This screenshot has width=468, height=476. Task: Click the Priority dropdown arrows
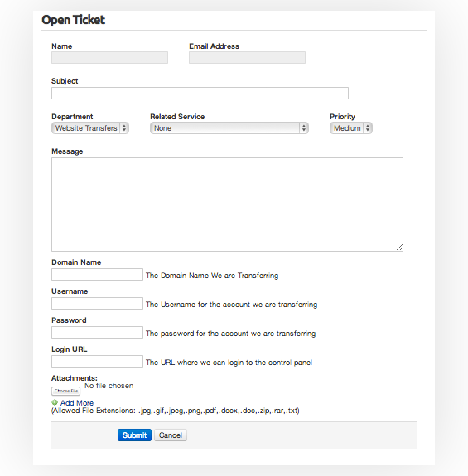click(x=368, y=128)
